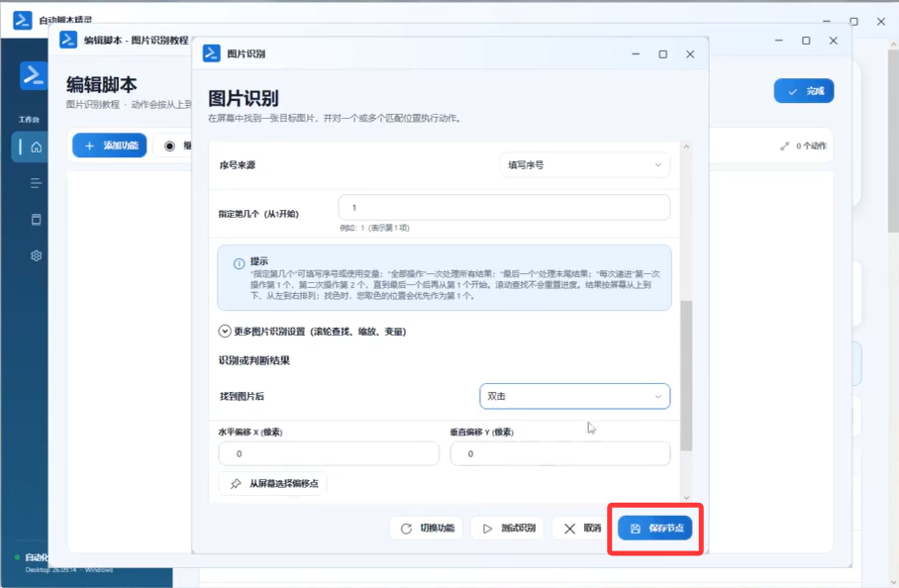Open home icon in main window sidebar
This screenshot has height=588, width=899.
tap(36, 147)
